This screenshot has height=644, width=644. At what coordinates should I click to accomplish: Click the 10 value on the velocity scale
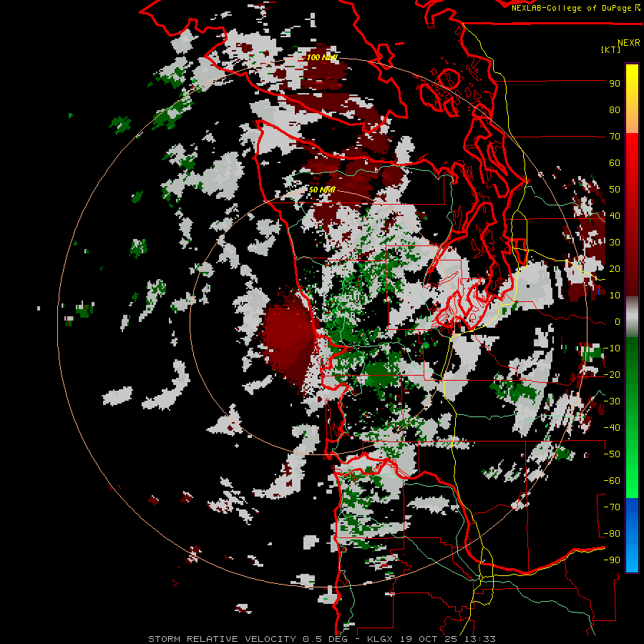coord(615,296)
